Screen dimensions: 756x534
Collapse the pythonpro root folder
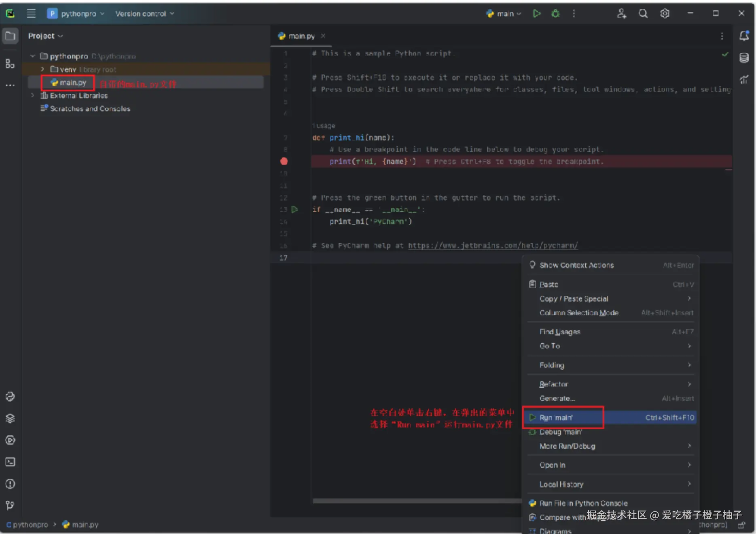pyautogui.click(x=32, y=56)
